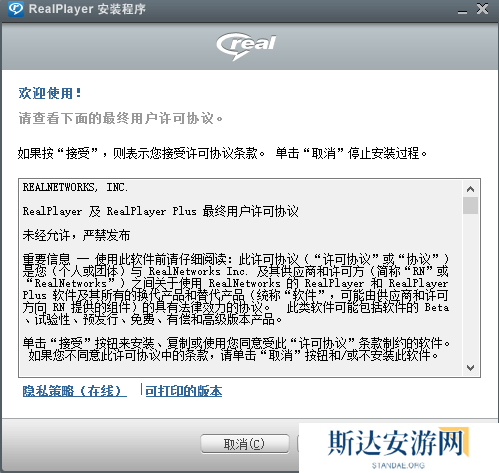Click the 请查看下面的最终用户许可协议 subtitle
The height and width of the screenshot is (473, 499).
[x=121, y=118]
